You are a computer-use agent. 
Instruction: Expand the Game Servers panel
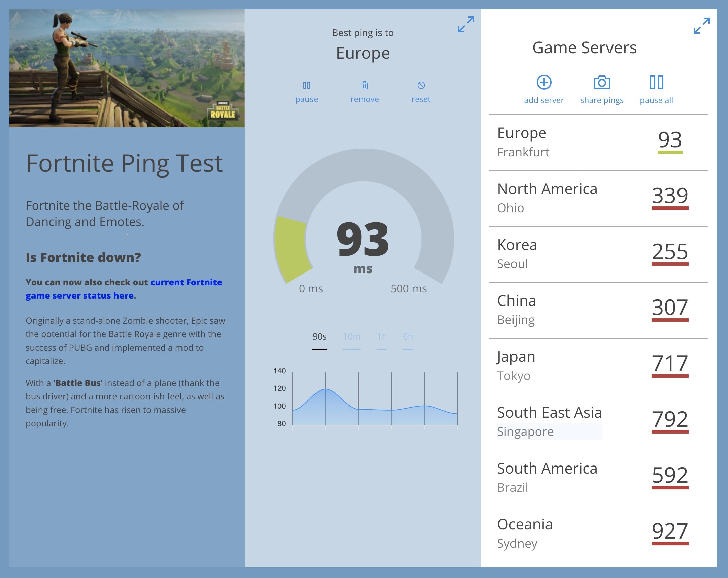[x=702, y=26]
